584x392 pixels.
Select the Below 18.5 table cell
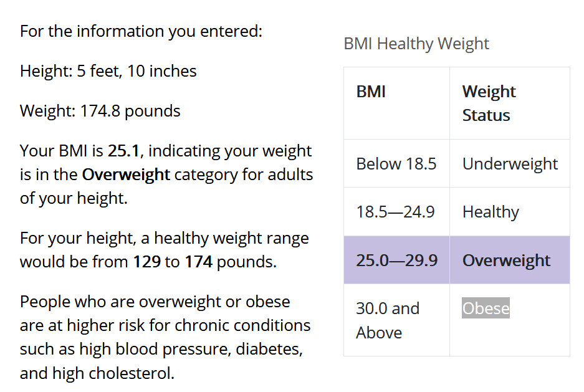pos(396,164)
